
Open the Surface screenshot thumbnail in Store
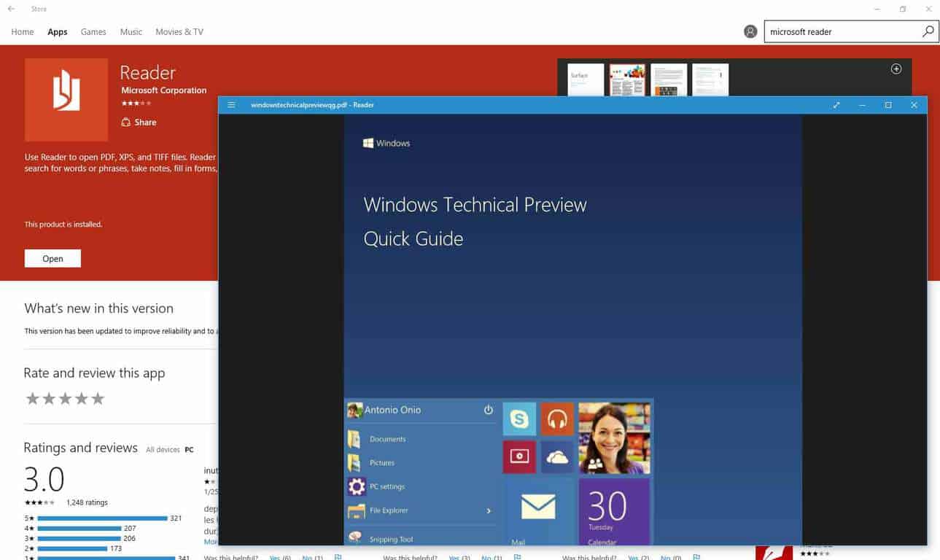[586, 79]
